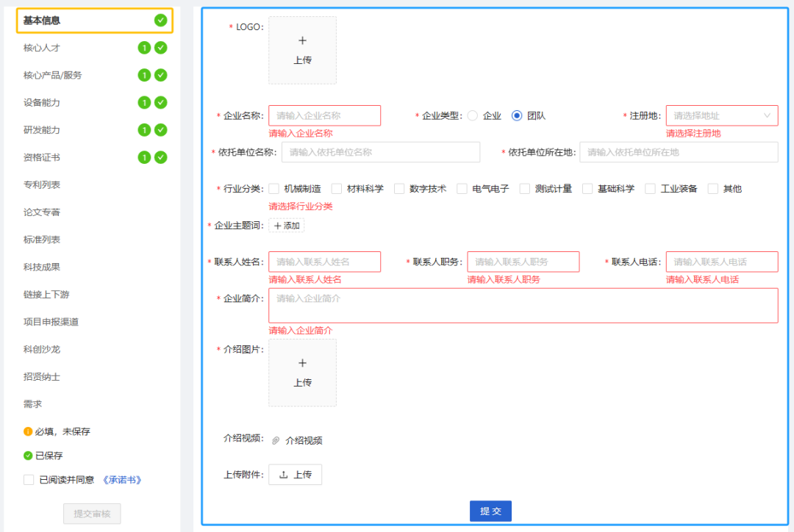Tick the 已阅读并同意 agreement checkbox
The height and width of the screenshot is (532, 794).
[29, 480]
